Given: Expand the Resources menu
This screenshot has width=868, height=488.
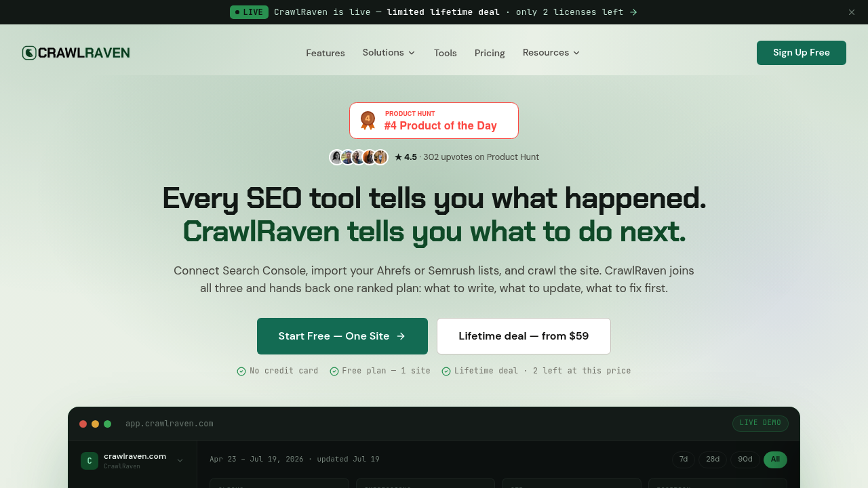Looking at the screenshot, I should pyautogui.click(x=552, y=52).
